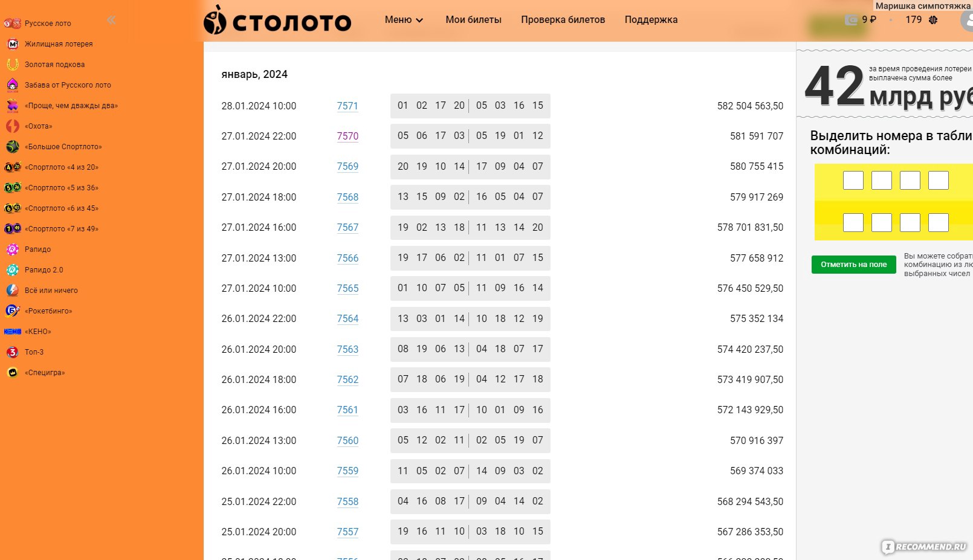Image resolution: width=973 pixels, height=560 pixels.
Task: Click the bonus points 179 icon
Action: coord(933,20)
